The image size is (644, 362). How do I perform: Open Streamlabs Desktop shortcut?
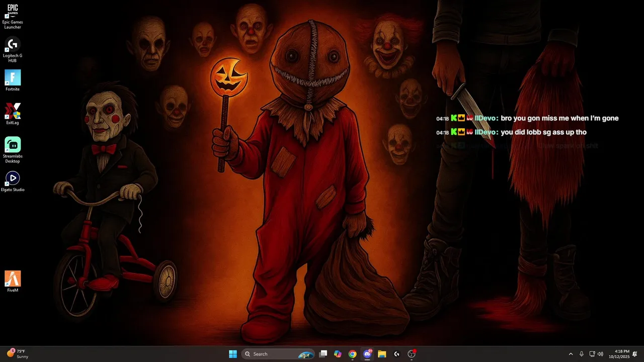coord(13,150)
